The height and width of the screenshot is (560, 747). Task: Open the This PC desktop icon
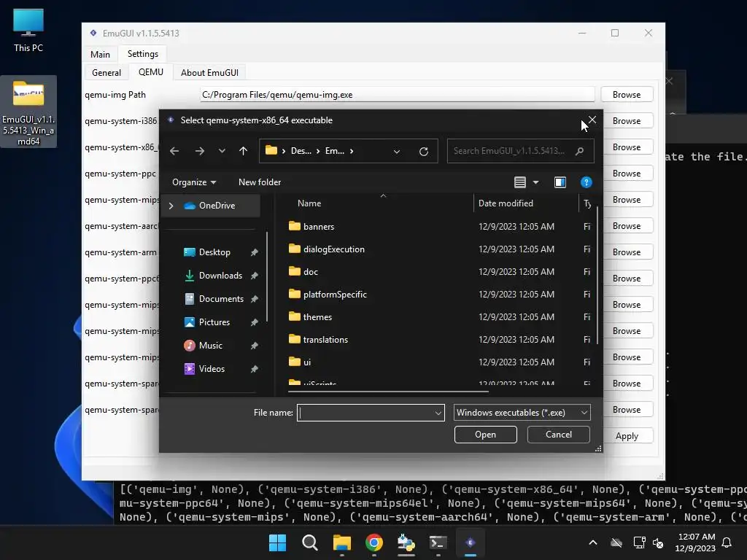coord(28,31)
